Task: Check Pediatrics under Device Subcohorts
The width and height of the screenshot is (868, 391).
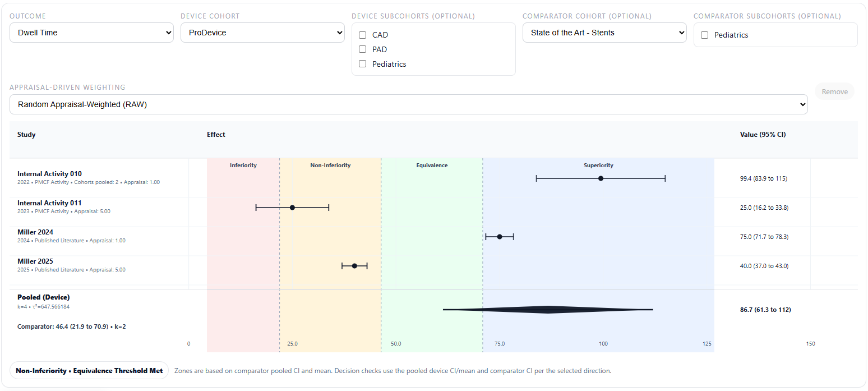Action: pyautogui.click(x=362, y=64)
